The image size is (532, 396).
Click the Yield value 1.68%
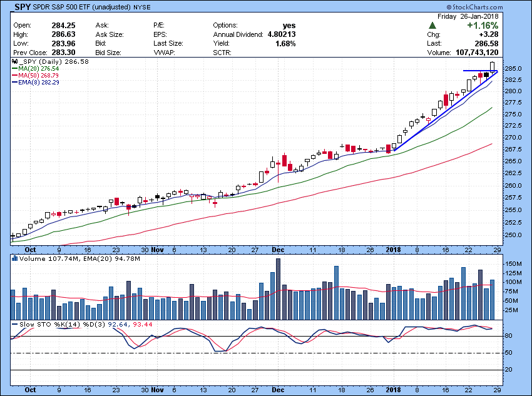[x=285, y=43]
